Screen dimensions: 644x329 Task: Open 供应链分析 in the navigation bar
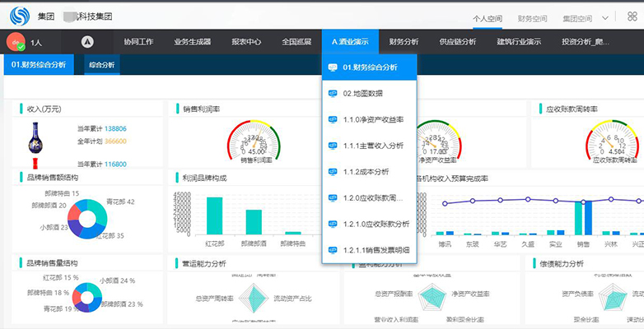pyautogui.click(x=458, y=41)
